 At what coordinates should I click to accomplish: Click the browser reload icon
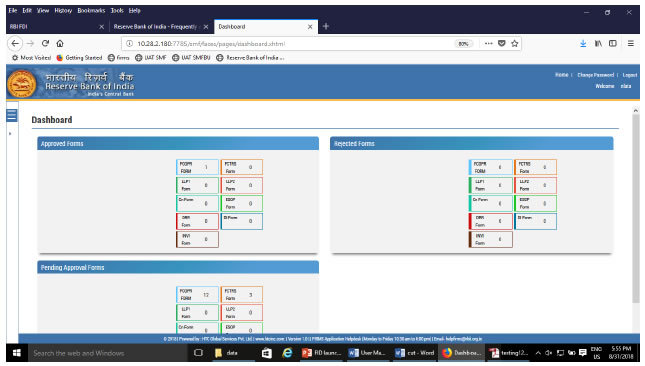coord(45,43)
